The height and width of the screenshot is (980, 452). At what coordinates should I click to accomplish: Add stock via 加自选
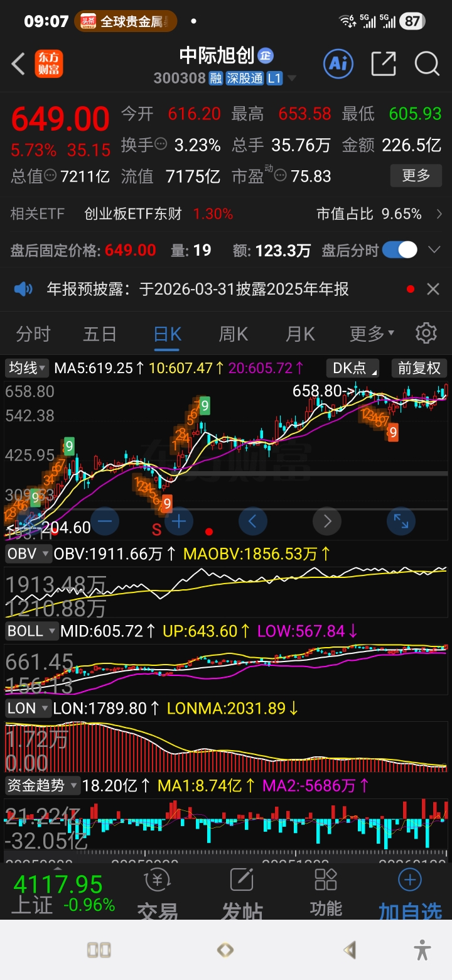tap(410, 894)
